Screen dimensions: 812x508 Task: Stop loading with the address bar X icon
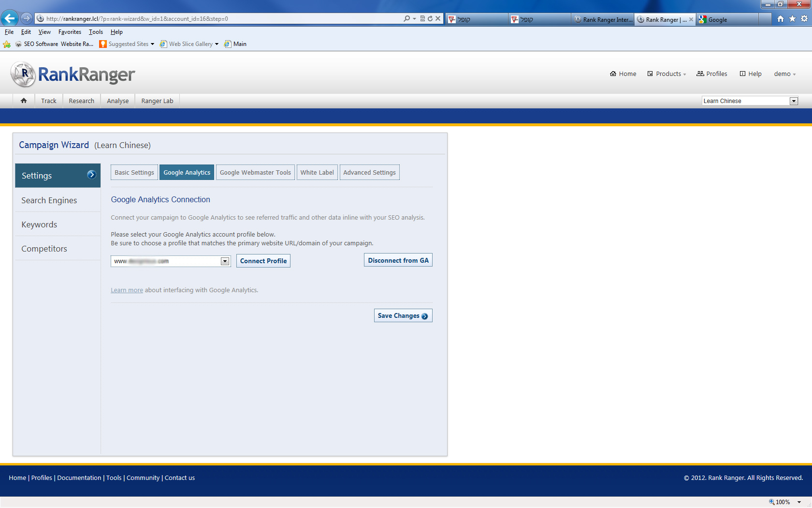(x=438, y=18)
